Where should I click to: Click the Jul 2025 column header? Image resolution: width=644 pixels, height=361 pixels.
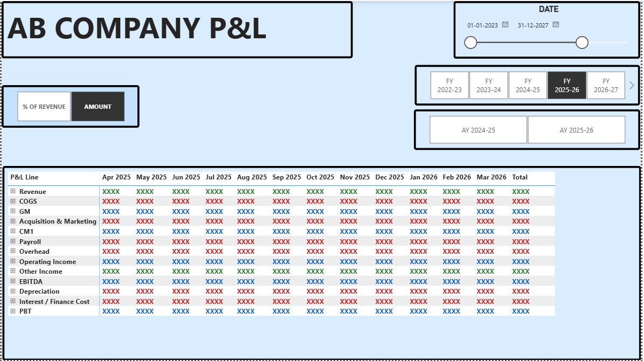218,177
